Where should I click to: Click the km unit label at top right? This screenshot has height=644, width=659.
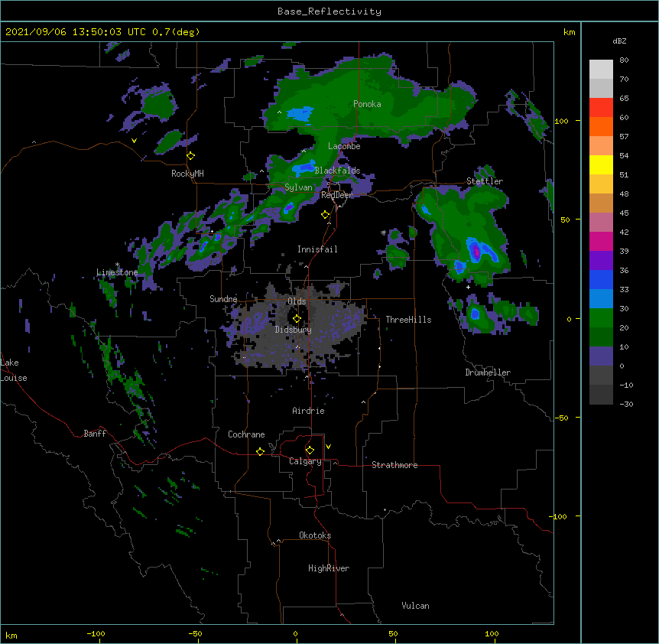569,32
